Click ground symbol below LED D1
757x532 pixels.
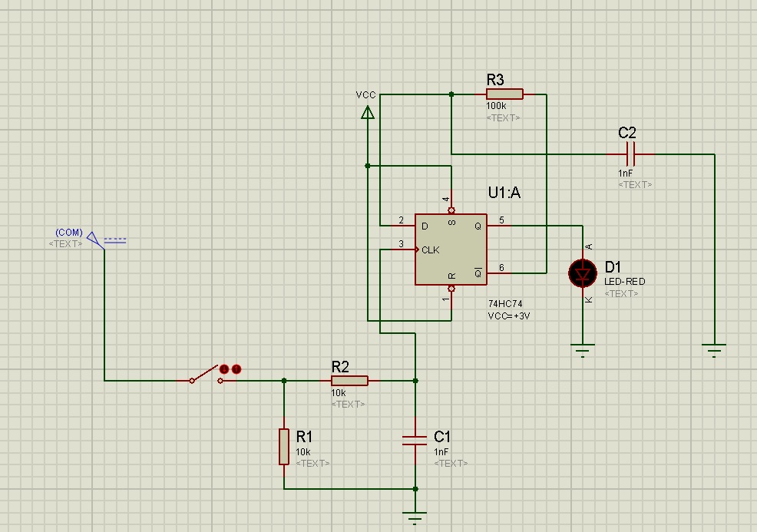pos(583,351)
